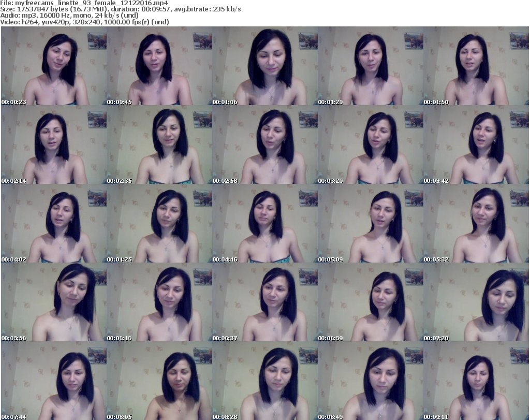Choose the frame labeled 00:06:16
Screen dimensions: 530x420
(x=159, y=302)
